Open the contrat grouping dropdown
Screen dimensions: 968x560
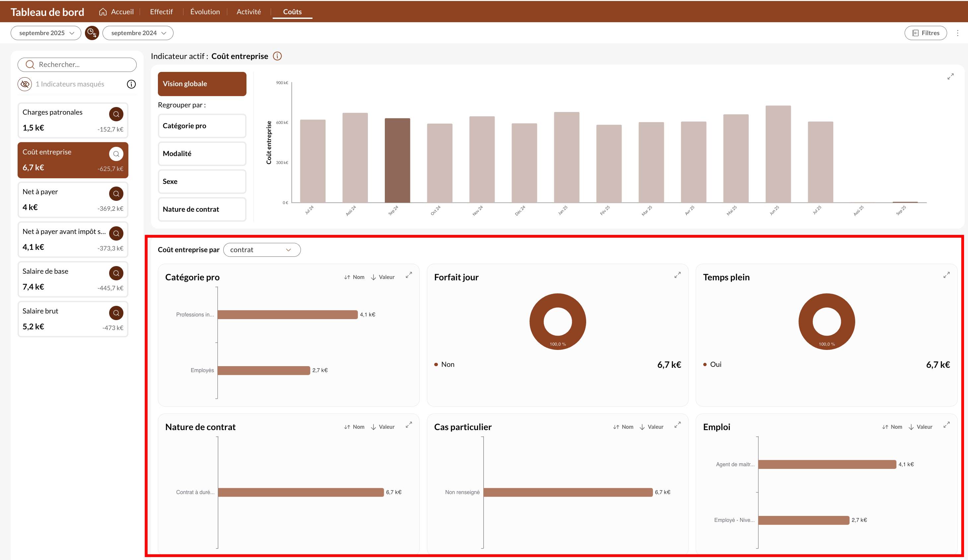[262, 250]
